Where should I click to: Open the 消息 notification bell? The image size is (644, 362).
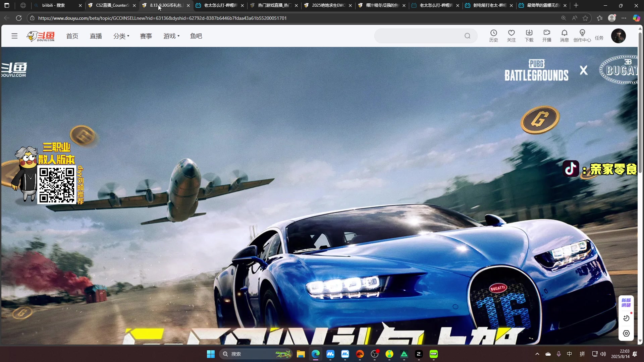564,36
